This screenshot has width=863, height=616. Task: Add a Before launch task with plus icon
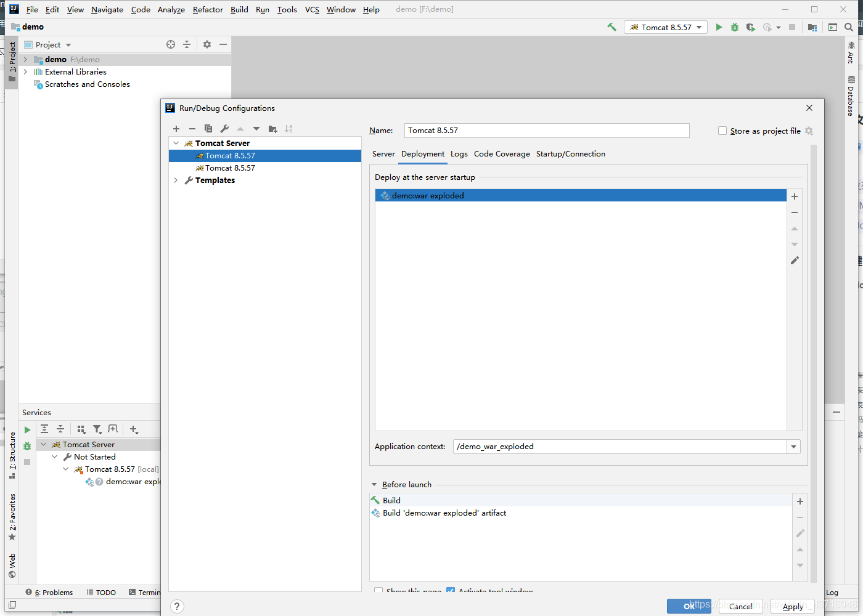tap(800, 501)
